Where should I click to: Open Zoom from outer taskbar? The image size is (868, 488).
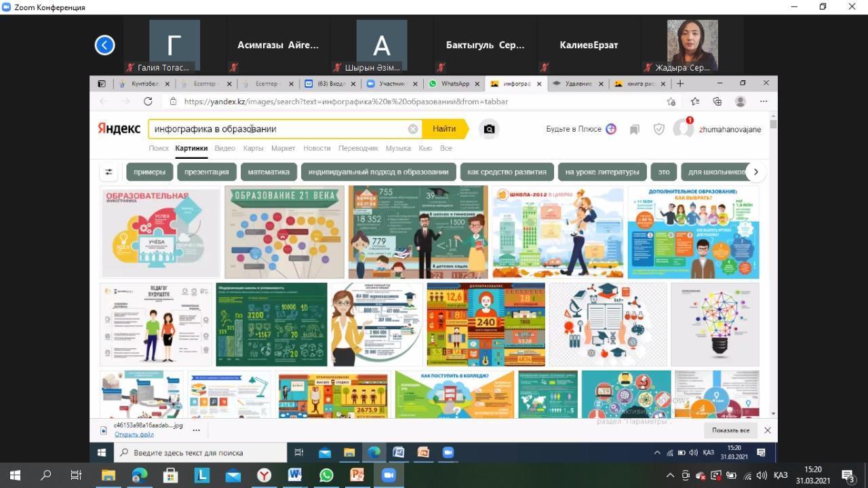click(x=389, y=475)
